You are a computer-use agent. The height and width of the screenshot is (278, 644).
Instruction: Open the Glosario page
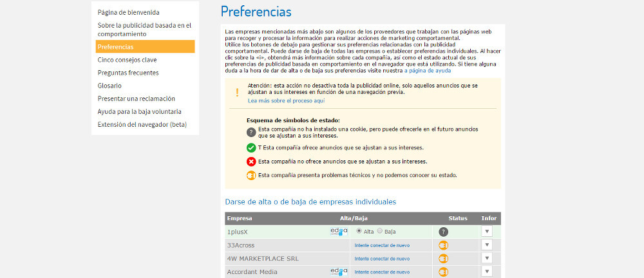[109, 86]
